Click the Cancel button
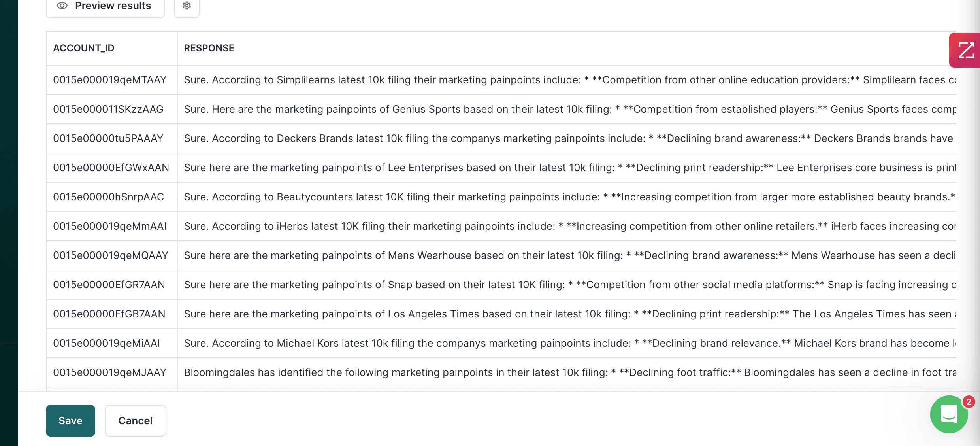 click(135, 421)
